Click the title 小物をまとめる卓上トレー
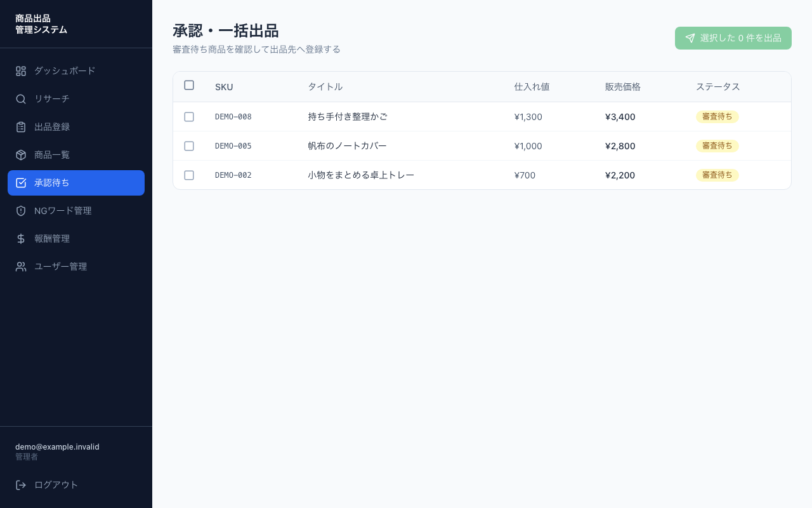812x508 pixels. [x=361, y=175]
